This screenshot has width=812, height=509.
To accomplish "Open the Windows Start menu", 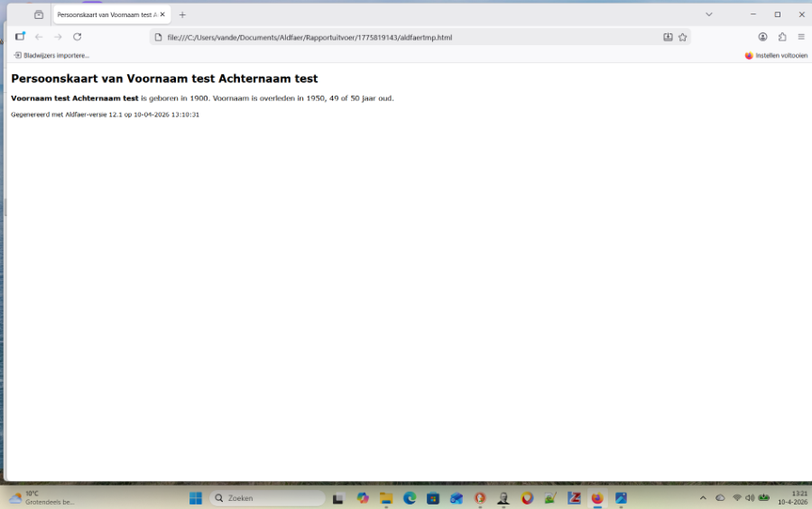I will click(x=195, y=498).
